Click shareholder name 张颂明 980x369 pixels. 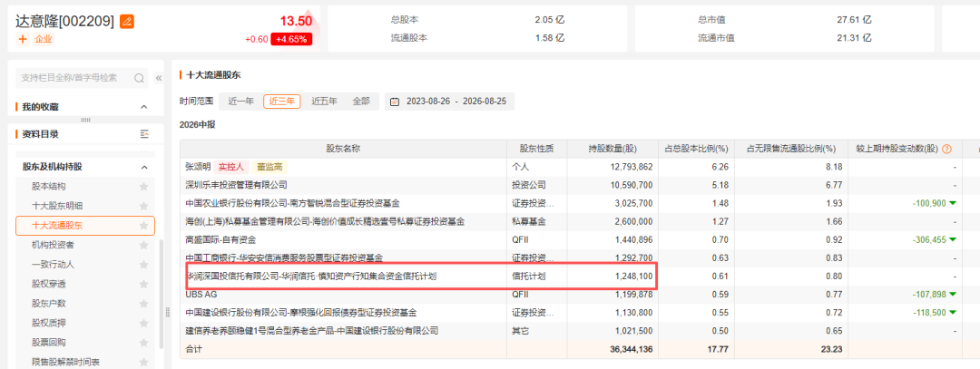pyautogui.click(x=198, y=167)
